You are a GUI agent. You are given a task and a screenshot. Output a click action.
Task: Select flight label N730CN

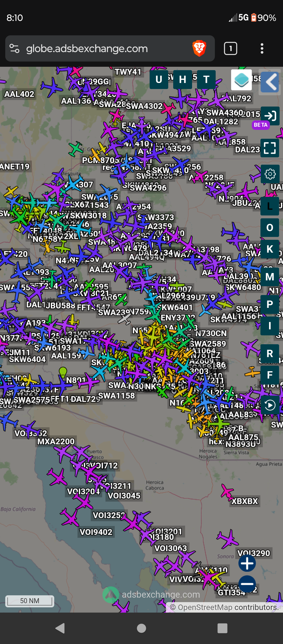[x=211, y=333]
